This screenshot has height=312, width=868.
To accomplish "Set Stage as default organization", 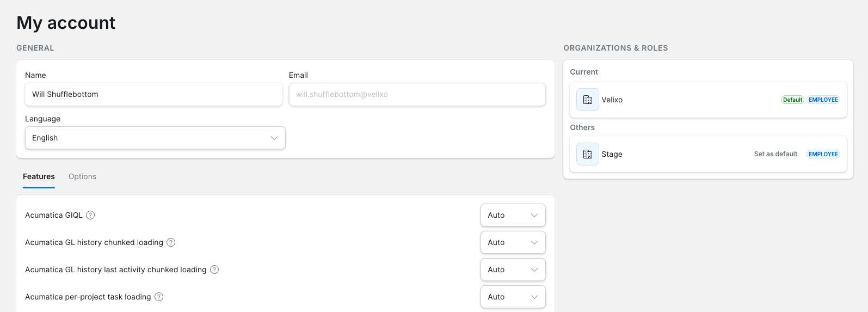I will 775,154.
